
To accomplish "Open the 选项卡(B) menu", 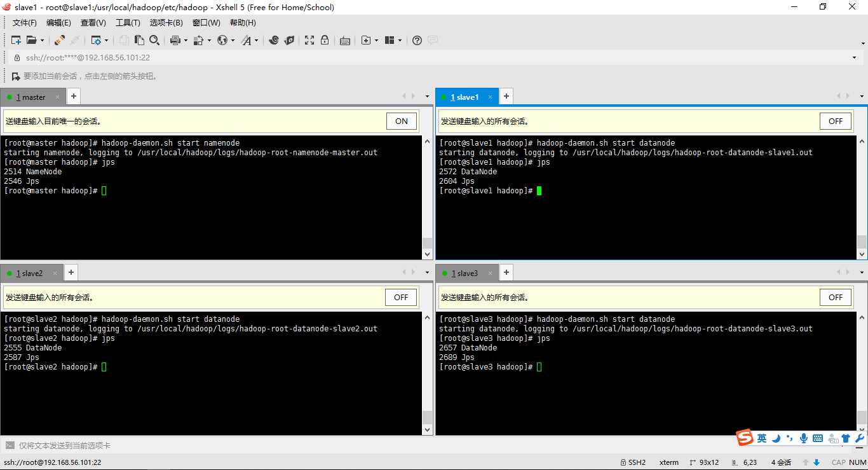I will click(x=166, y=23).
